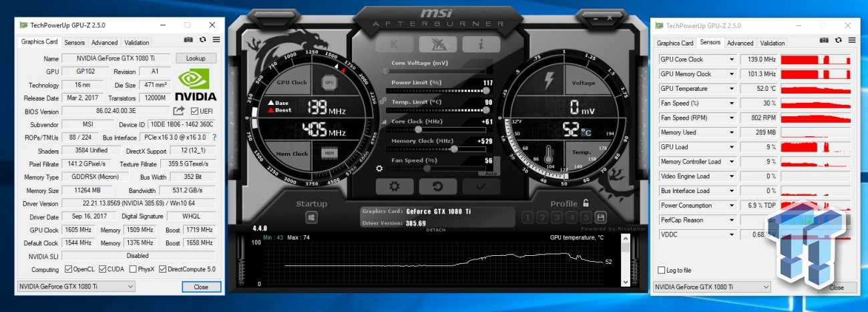Click the GPU Clock gauge label

pyautogui.click(x=291, y=83)
